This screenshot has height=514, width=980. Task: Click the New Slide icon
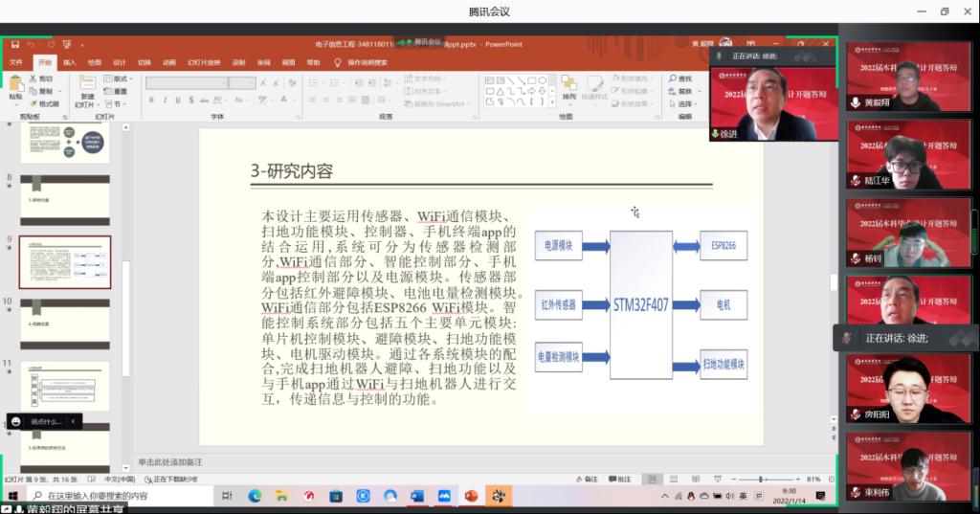tap(87, 86)
